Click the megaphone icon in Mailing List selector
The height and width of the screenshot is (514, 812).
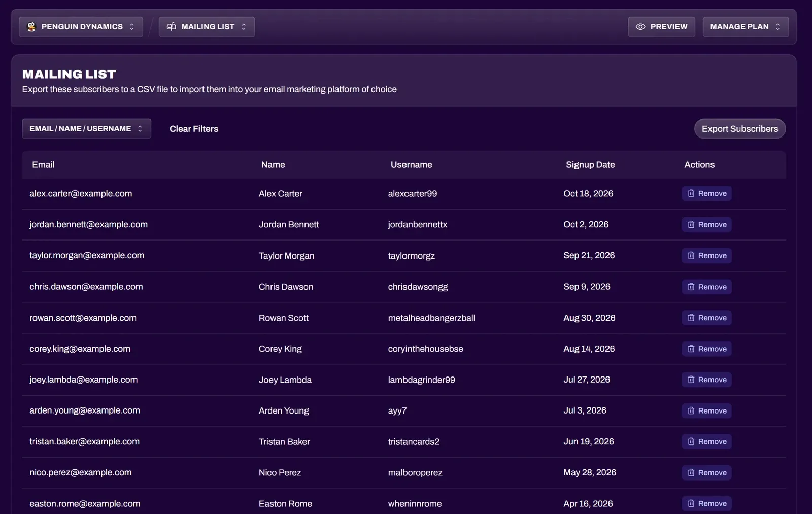(172, 26)
